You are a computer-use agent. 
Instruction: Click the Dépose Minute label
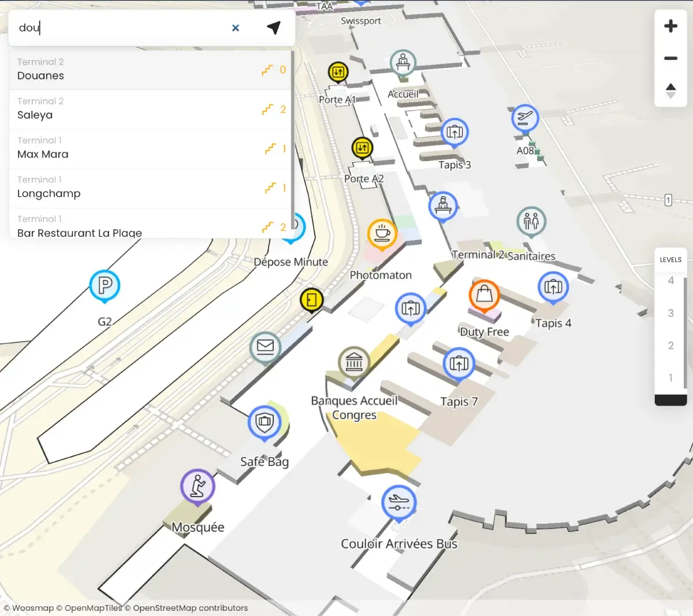point(291,262)
